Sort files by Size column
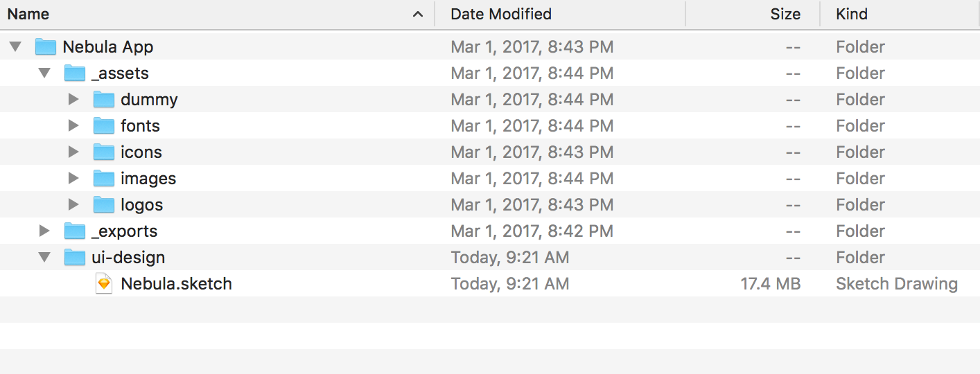The height and width of the screenshot is (374, 980). (x=785, y=14)
